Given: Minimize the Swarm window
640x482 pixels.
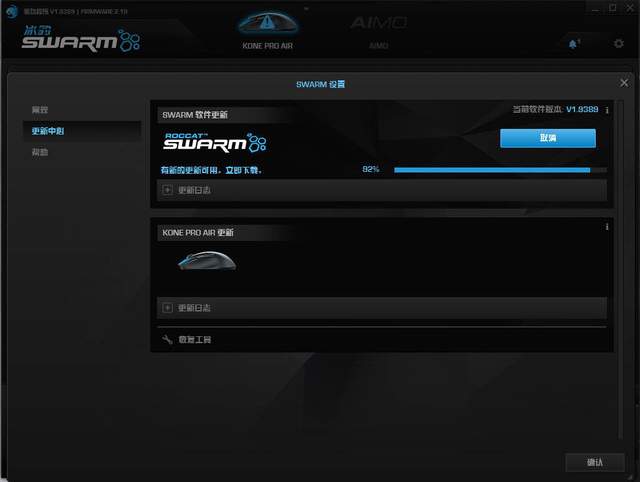Looking at the screenshot, I should point(596,8).
